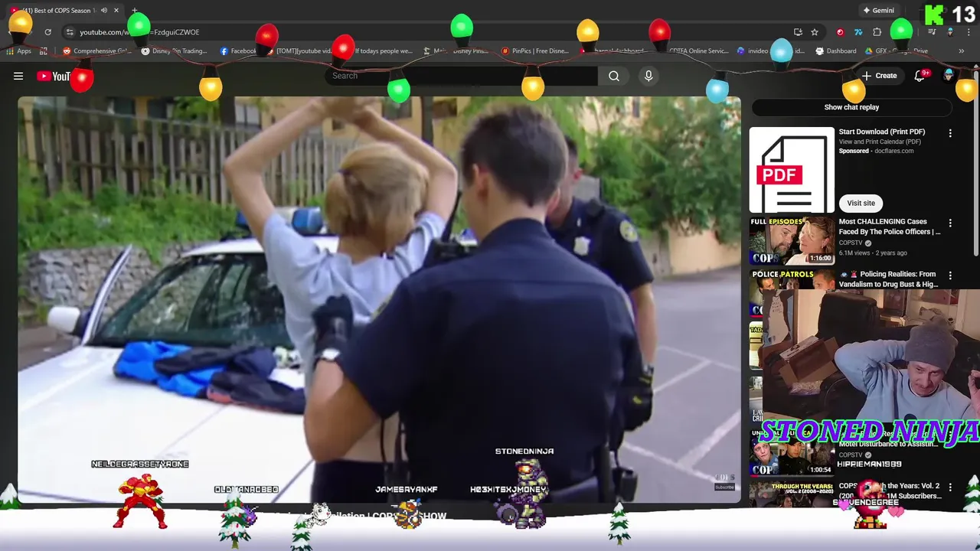Open the blue Tw extension icon
Viewport: 980px width, 551px height.
pos(858,32)
